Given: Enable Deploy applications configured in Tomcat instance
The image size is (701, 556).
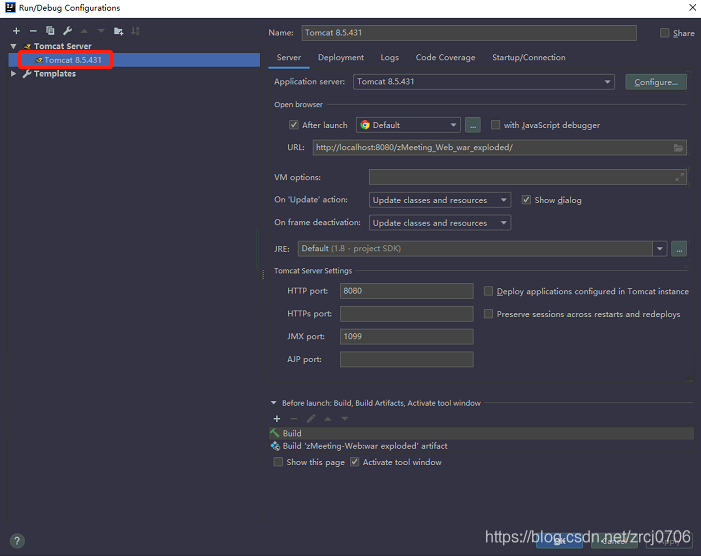Looking at the screenshot, I should [x=488, y=291].
